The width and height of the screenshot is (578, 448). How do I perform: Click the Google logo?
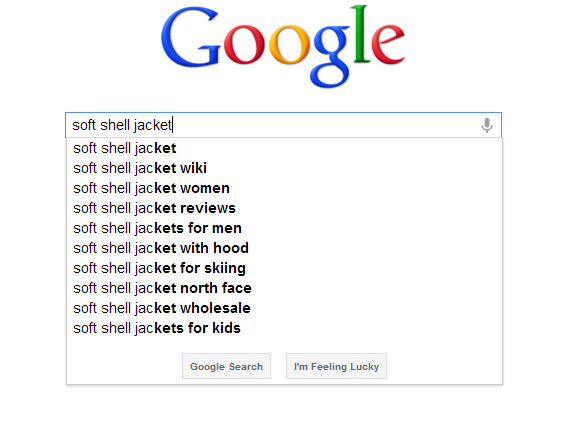click(283, 46)
